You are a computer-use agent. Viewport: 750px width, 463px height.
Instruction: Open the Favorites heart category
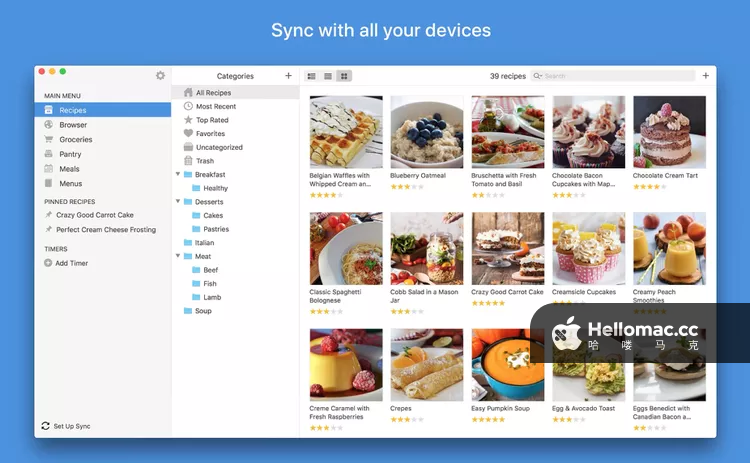tap(188, 133)
